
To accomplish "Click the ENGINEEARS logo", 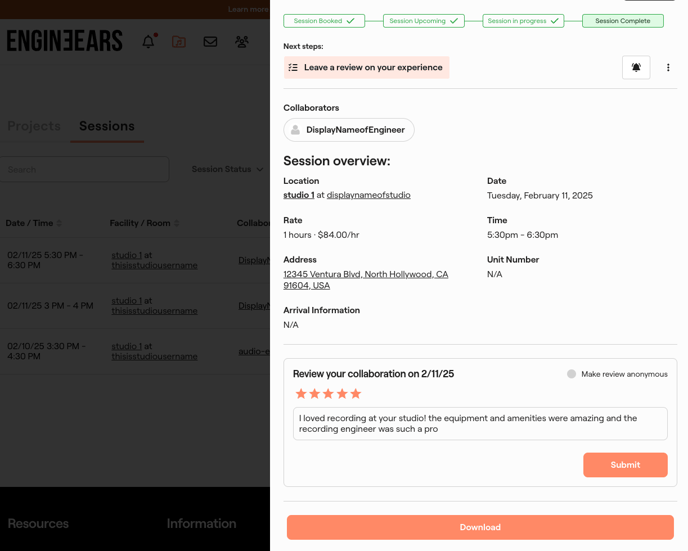I will tap(65, 41).
